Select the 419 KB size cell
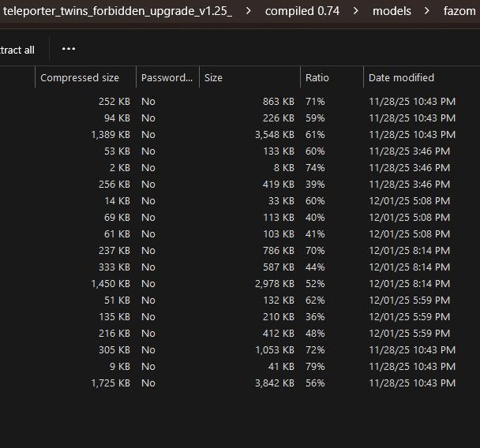The width and height of the screenshot is (480, 448). point(278,184)
